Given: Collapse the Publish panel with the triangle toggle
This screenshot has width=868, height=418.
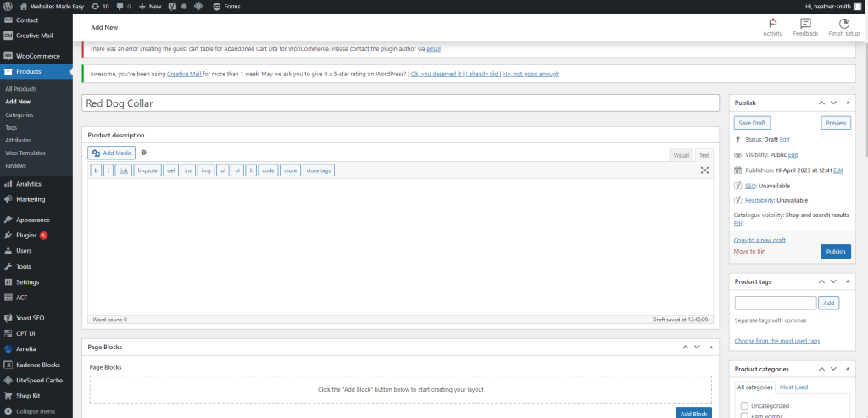Looking at the screenshot, I should coord(849,103).
